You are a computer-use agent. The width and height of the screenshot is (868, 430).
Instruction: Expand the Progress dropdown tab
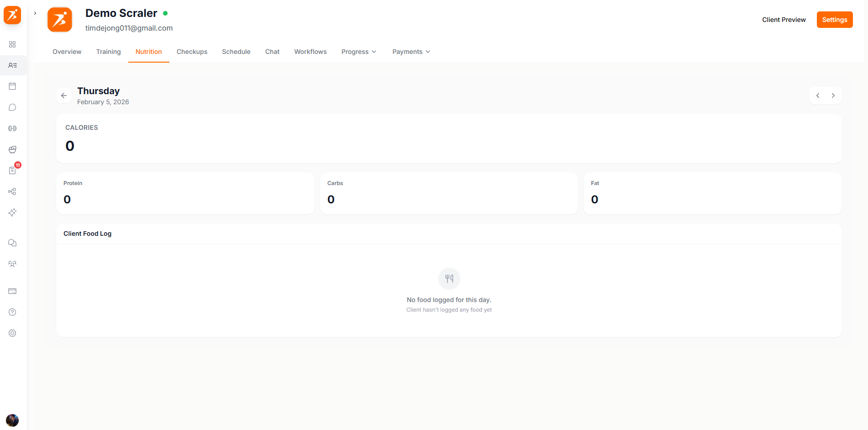coord(358,52)
